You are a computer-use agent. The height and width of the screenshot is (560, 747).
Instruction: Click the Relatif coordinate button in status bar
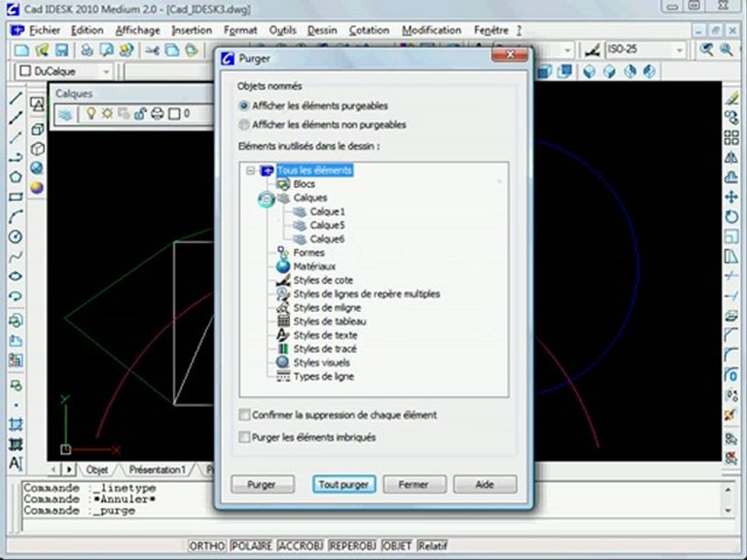point(433,546)
